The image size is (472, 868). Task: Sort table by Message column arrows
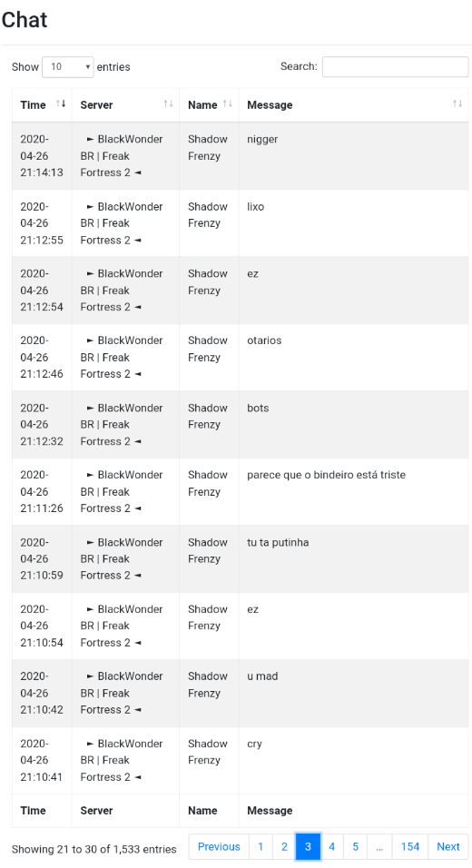coord(457,104)
